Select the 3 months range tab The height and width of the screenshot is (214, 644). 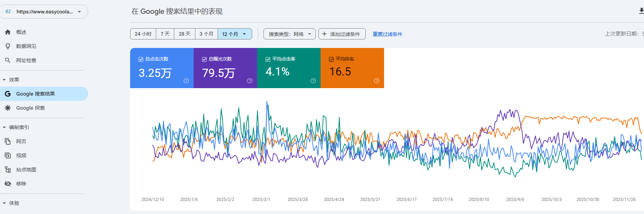pos(206,34)
